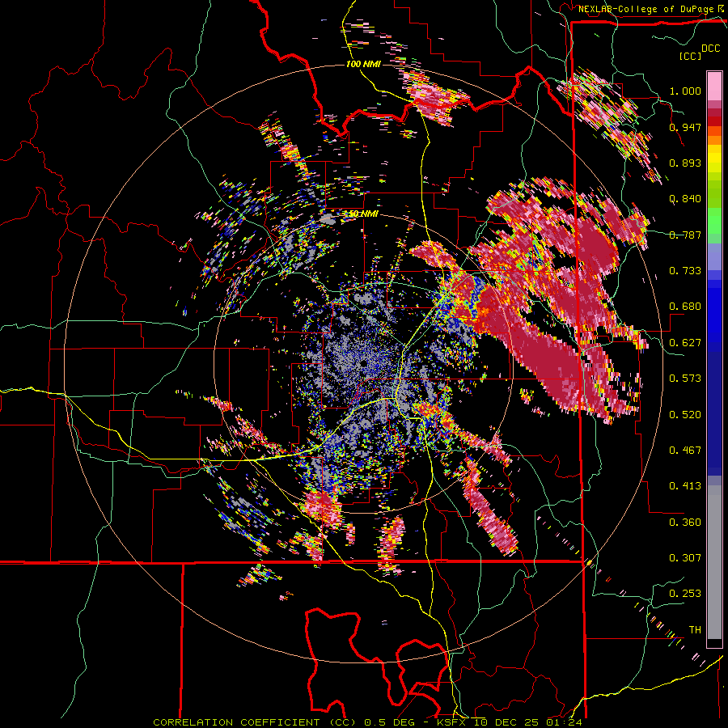Click the TH threshold label
728x728 pixels.
point(695,630)
